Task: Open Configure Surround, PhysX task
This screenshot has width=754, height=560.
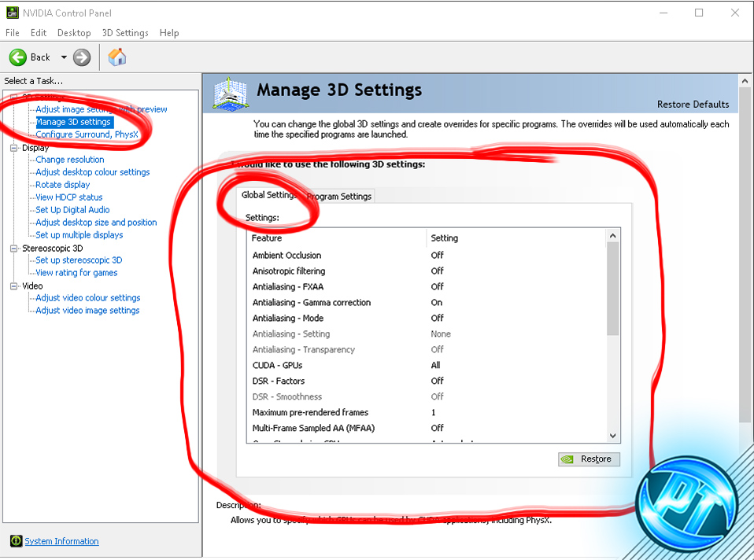Action: (87, 134)
